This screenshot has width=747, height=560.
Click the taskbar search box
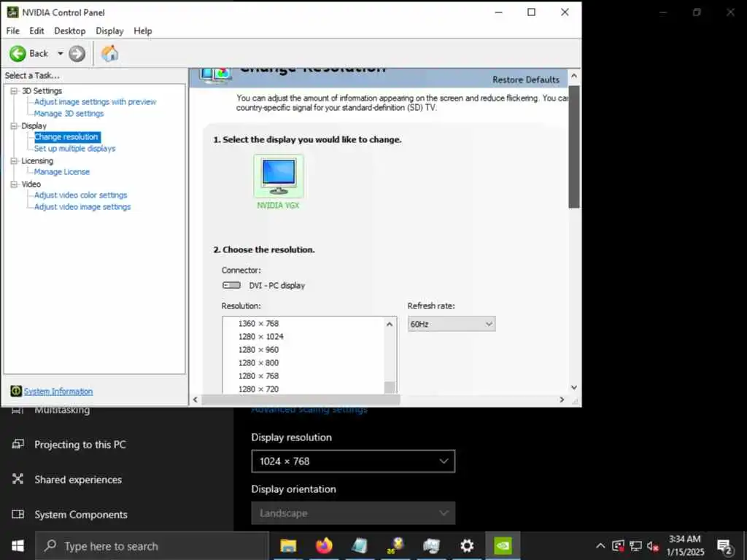tap(152, 545)
